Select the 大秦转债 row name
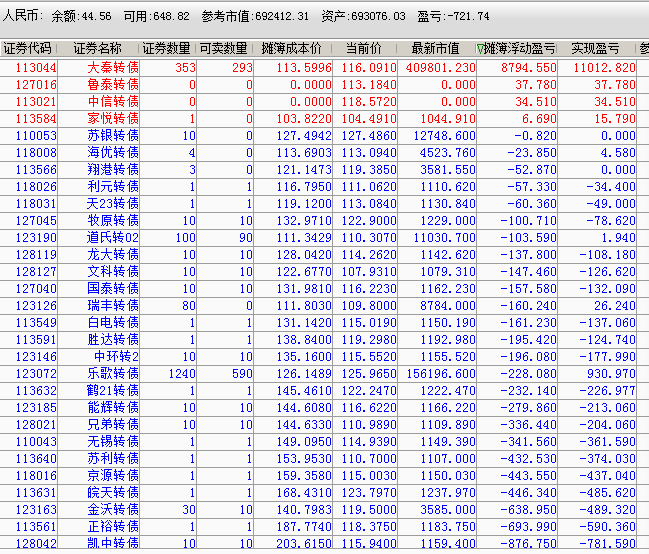This screenshot has height=554, width=649. 113,67
